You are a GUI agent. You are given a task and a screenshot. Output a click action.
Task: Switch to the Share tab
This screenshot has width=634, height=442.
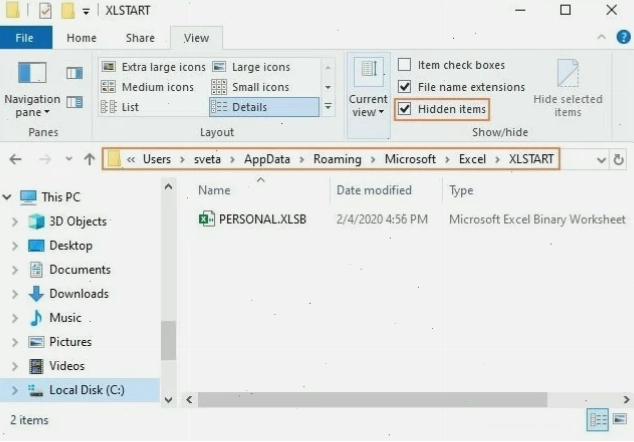coord(140,38)
